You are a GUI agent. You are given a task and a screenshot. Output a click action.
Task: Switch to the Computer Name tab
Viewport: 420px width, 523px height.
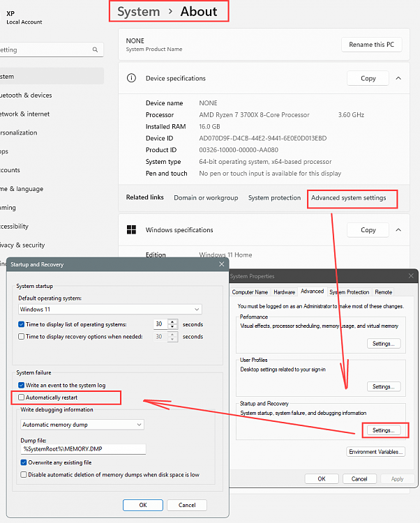250,292
